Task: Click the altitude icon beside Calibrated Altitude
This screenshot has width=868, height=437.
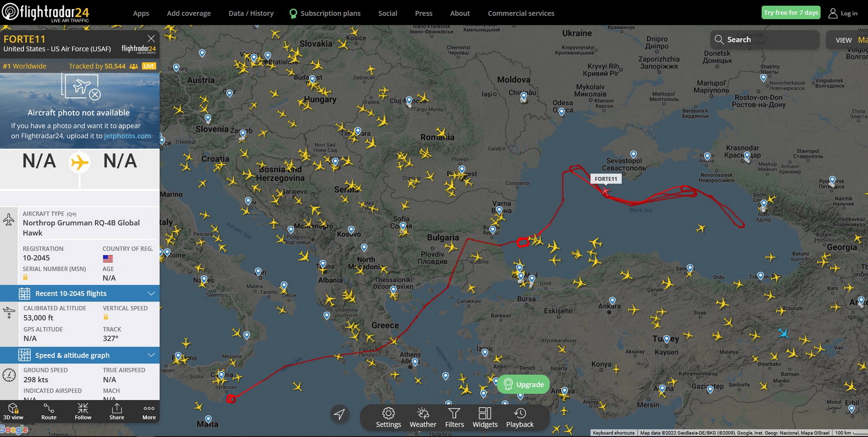Action: (x=9, y=313)
